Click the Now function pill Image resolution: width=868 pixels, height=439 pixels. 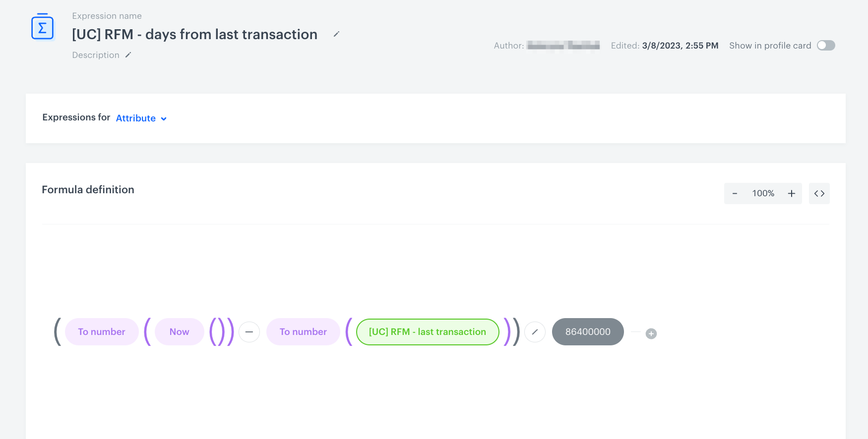[x=179, y=332]
